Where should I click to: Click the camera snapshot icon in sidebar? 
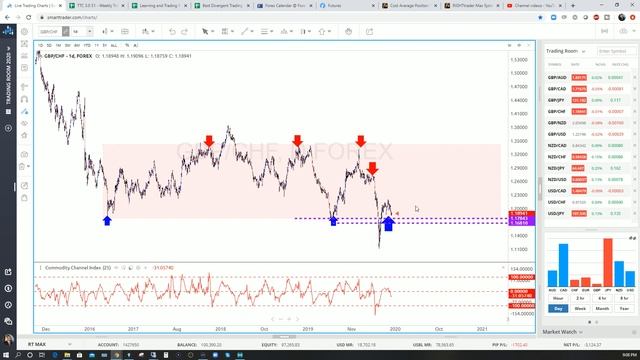[x=24, y=154]
